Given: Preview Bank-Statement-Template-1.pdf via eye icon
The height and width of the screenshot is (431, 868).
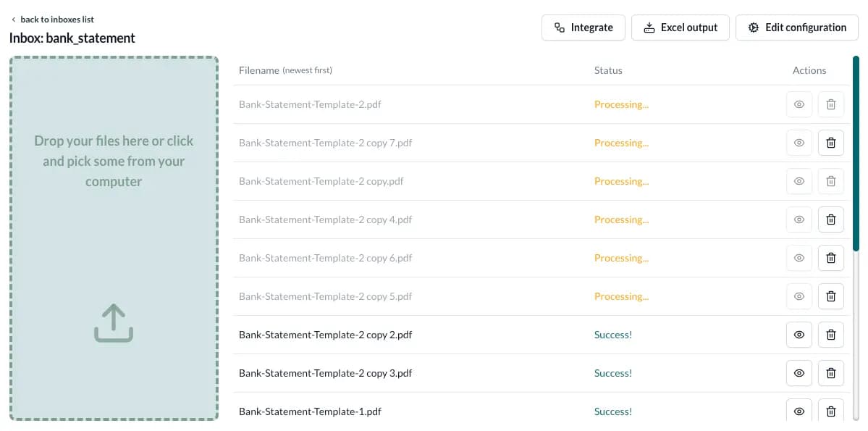Looking at the screenshot, I should 799,411.
